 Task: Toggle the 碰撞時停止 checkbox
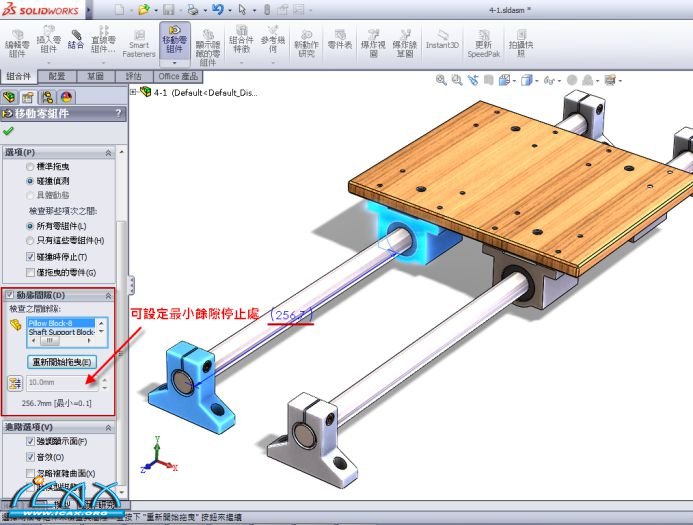30,257
